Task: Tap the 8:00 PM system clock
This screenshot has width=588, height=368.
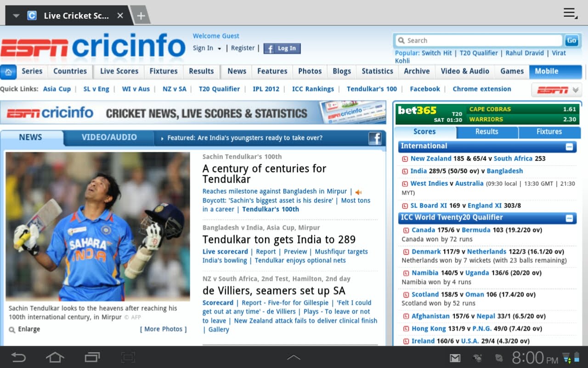Action: point(535,358)
